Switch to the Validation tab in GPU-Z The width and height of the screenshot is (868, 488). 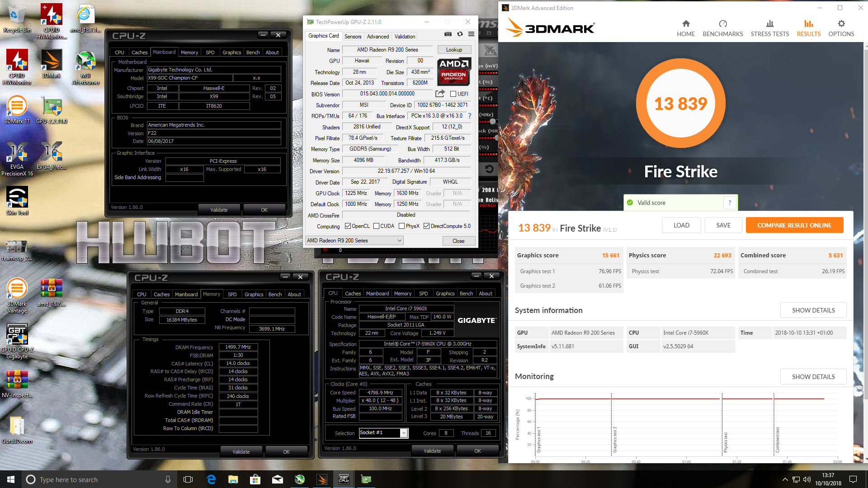pyautogui.click(x=405, y=37)
